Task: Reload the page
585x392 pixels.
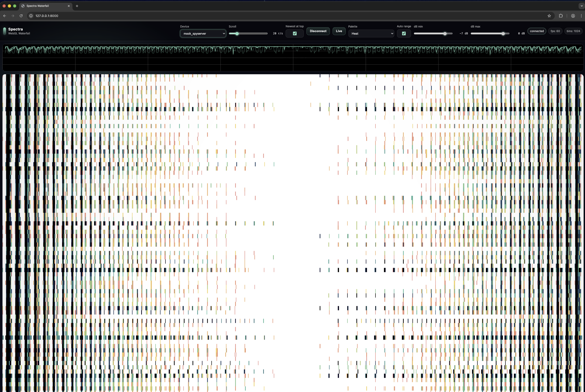Action: pyautogui.click(x=21, y=16)
